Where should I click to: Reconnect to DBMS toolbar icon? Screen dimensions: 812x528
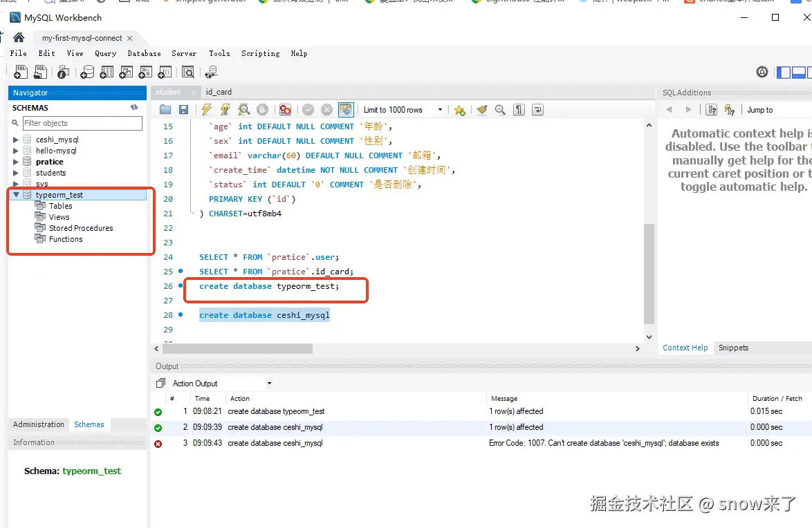(x=211, y=72)
